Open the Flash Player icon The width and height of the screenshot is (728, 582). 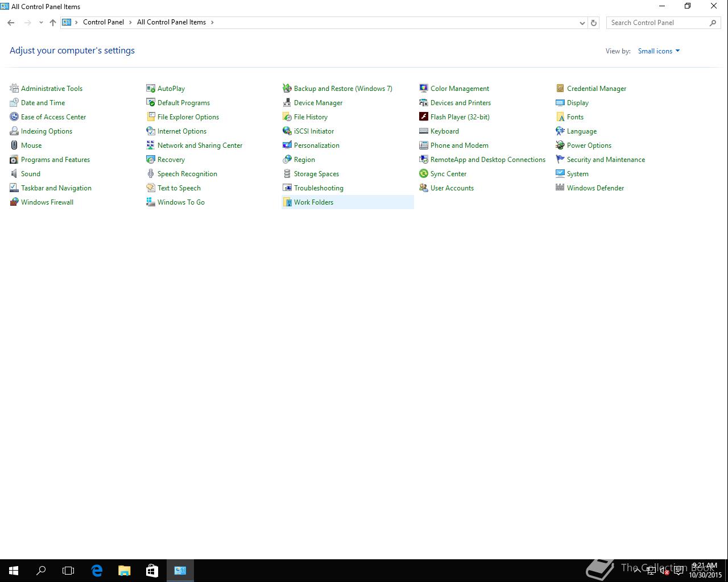point(424,117)
